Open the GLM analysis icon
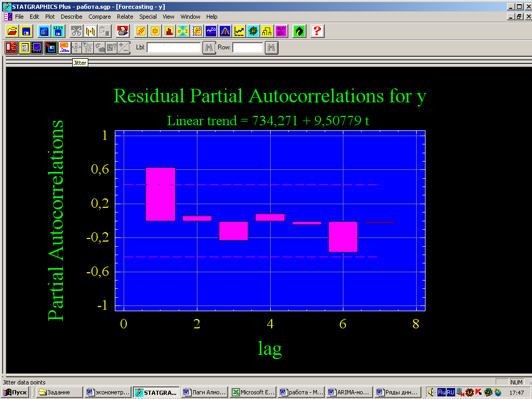This screenshot has height=399, width=532. tap(281, 31)
